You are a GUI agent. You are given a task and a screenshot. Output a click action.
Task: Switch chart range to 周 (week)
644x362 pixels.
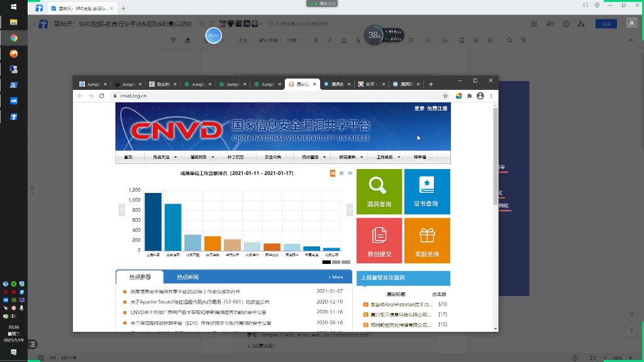click(x=333, y=173)
